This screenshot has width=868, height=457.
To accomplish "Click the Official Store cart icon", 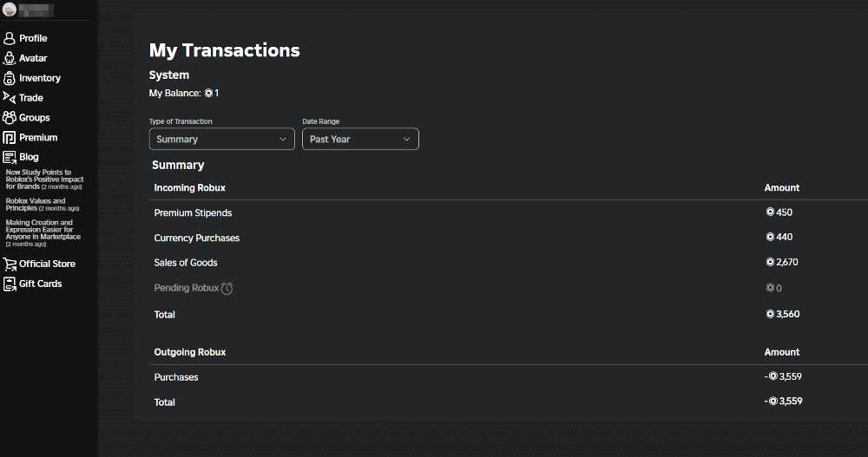I will coord(10,264).
